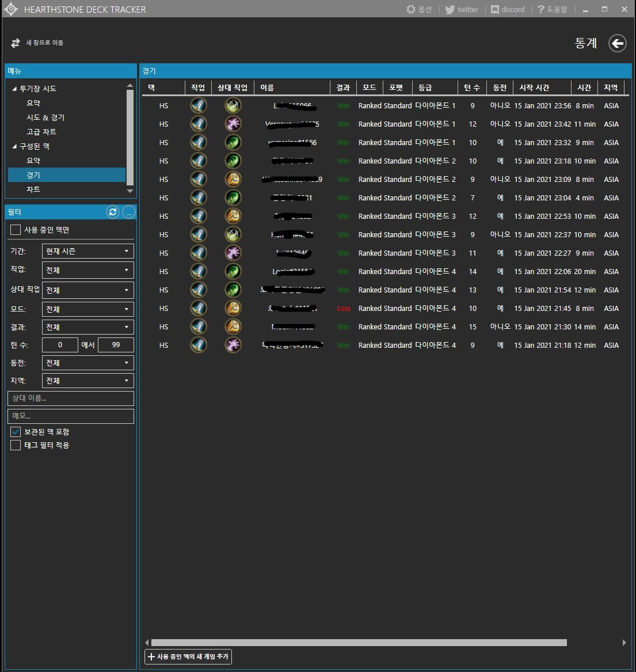The height and width of the screenshot is (672, 636).
Task: Click '사용 중인 덱의 새 게임 추가' button
Action: (188, 656)
